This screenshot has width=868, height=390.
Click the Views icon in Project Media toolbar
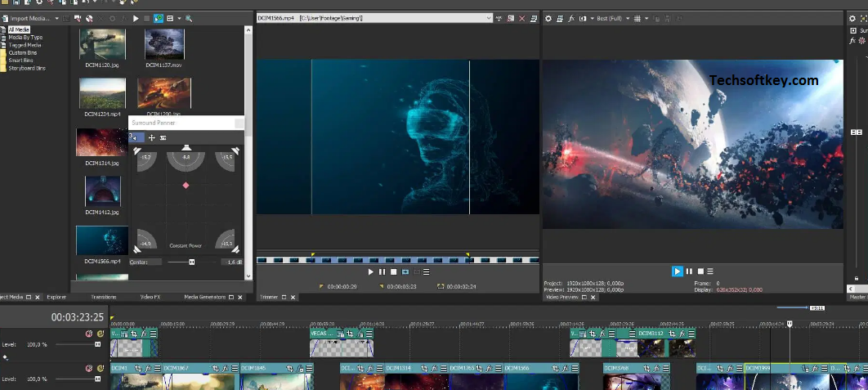pos(171,18)
